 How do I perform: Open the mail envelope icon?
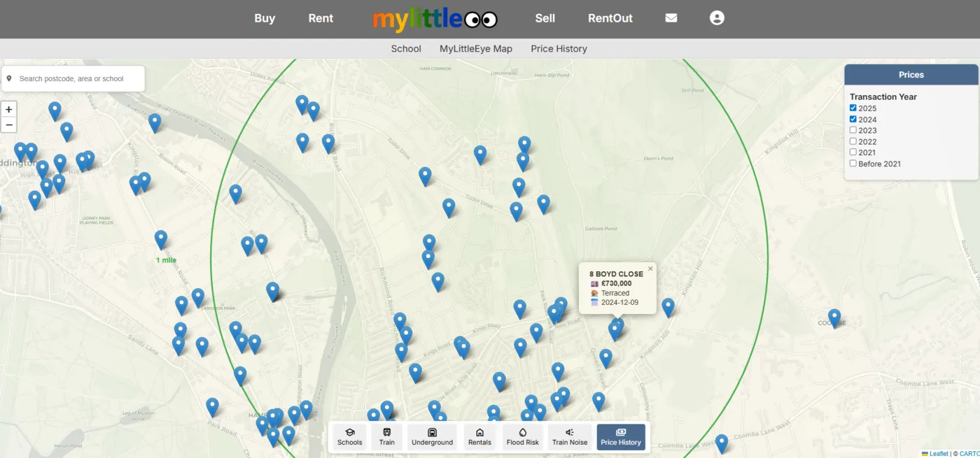coord(671,18)
